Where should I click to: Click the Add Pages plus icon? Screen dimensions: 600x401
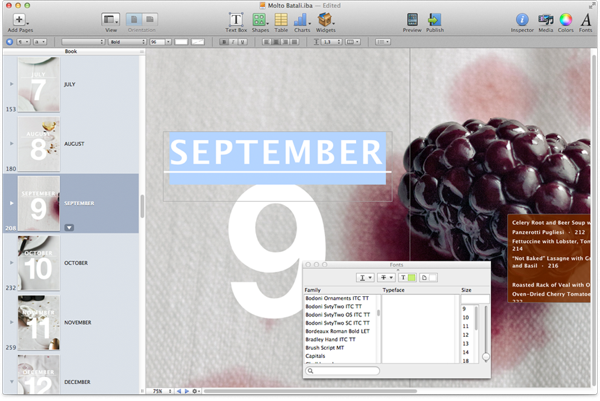point(19,19)
